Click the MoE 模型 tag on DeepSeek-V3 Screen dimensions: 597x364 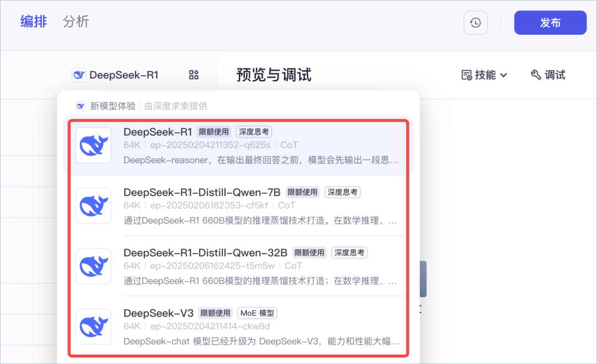point(257,313)
